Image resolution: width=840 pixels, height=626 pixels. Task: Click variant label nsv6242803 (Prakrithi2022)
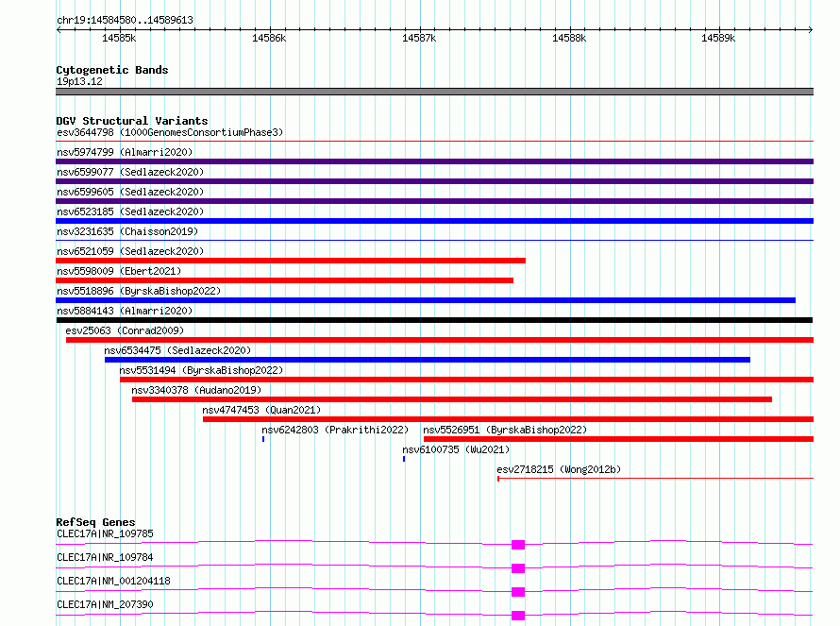[335, 430]
